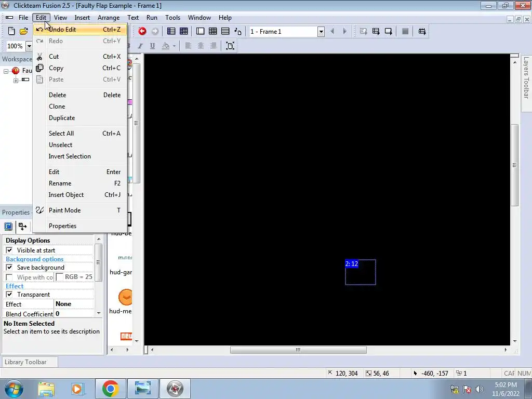Open the zoom percentage dropdown
Viewport: 532px width, 399px height.
point(29,46)
